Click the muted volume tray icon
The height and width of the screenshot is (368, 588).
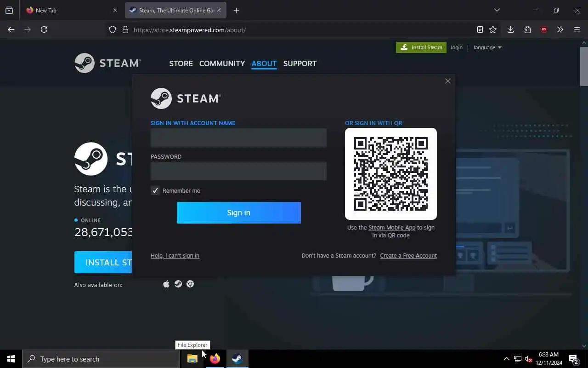click(x=528, y=359)
